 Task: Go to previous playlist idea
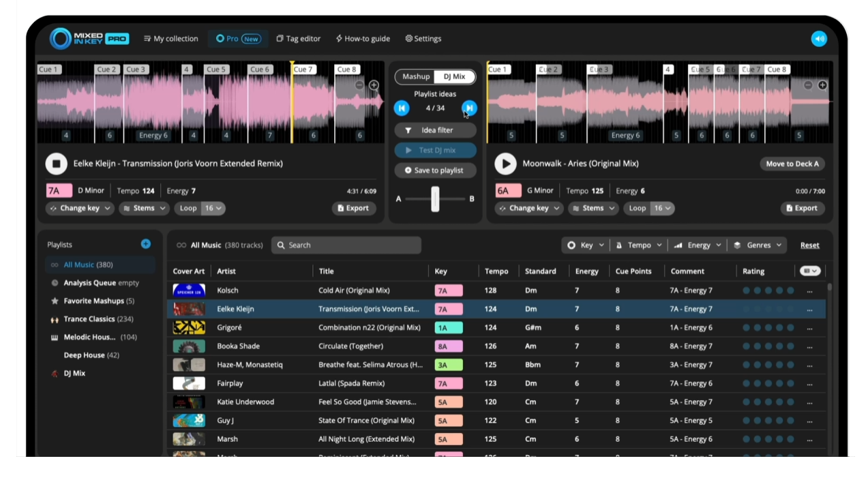[x=402, y=108]
